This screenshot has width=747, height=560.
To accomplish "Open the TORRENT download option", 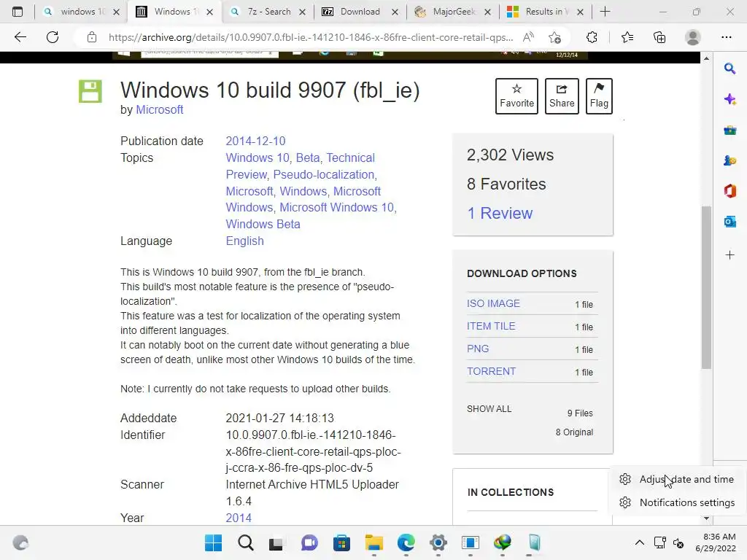I will (x=491, y=371).
